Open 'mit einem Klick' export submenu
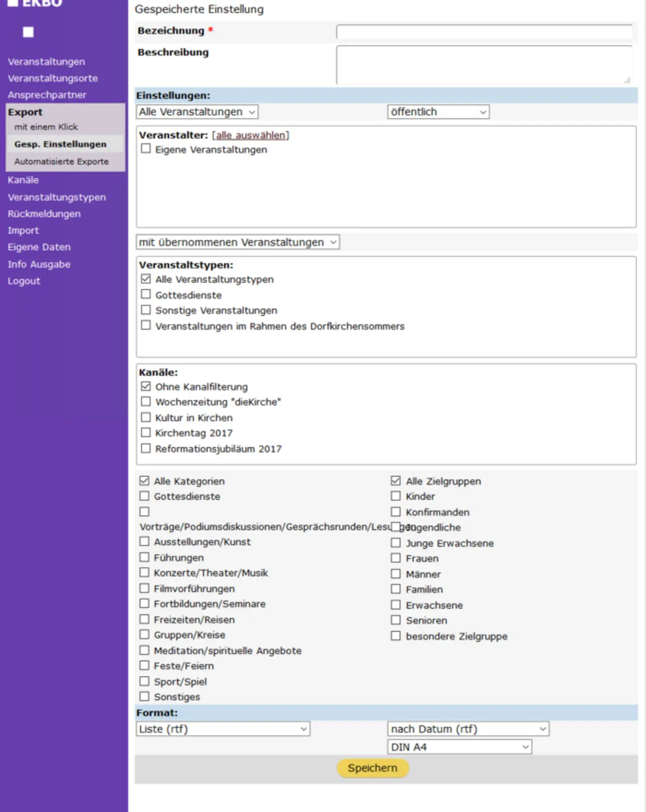Image resolution: width=646 pixels, height=812 pixels. point(46,127)
